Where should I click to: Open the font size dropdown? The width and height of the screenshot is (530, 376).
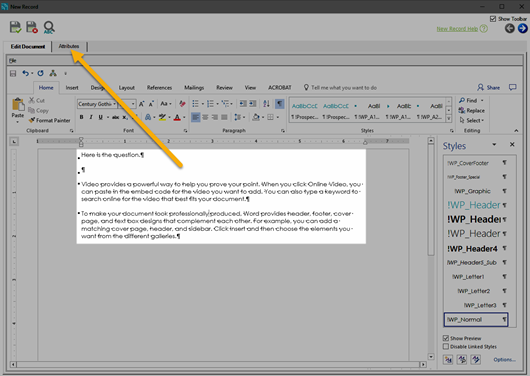tap(133, 104)
